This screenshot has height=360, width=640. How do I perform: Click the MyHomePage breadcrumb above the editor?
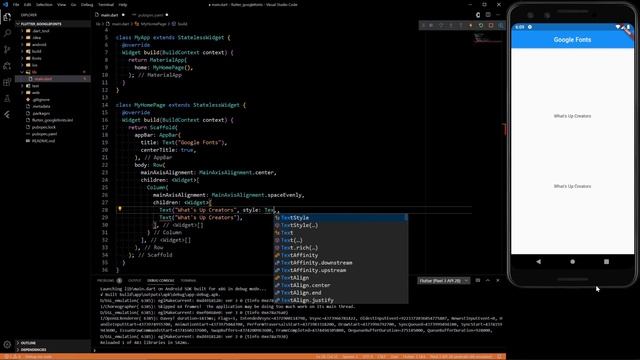[153, 24]
